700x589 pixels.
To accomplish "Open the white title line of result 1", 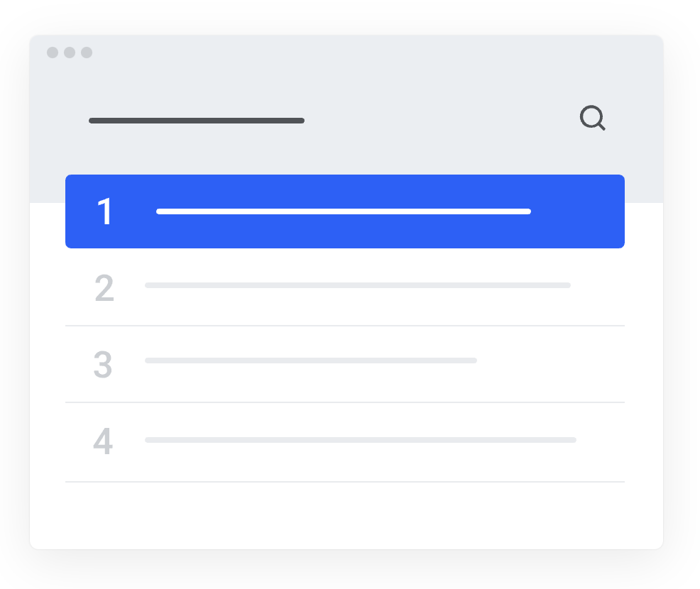I will pyautogui.click(x=344, y=211).
